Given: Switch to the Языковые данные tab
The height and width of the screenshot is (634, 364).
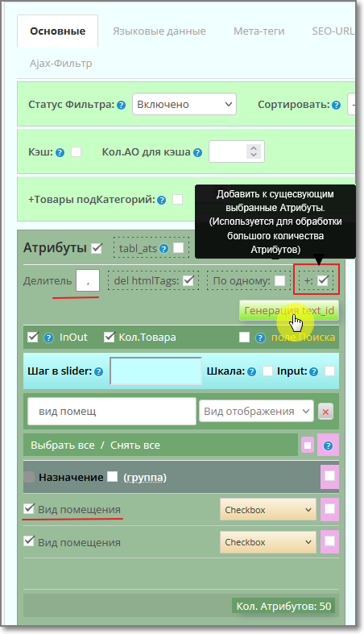Looking at the screenshot, I should pyautogui.click(x=159, y=31).
